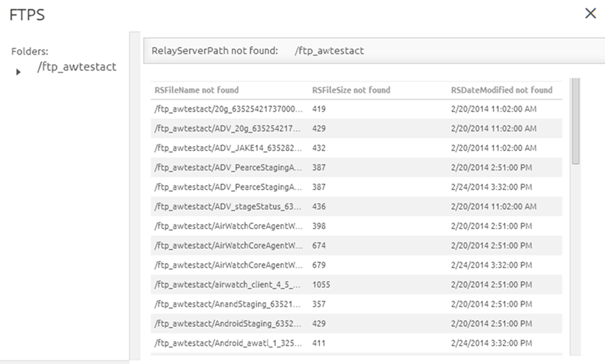Select AirWatchCoreAgentW row with size 674

pos(356,246)
